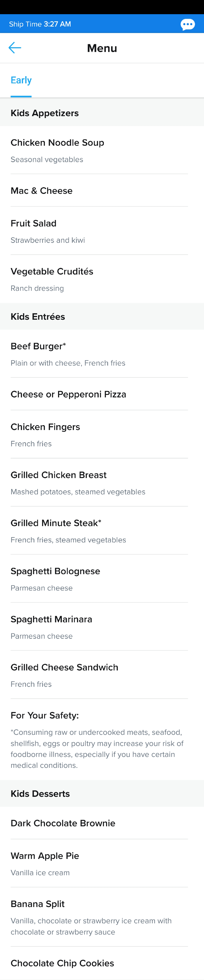Open Chicken Noodle Soup item
Viewport: 204px width, 980px height.
coord(102,150)
